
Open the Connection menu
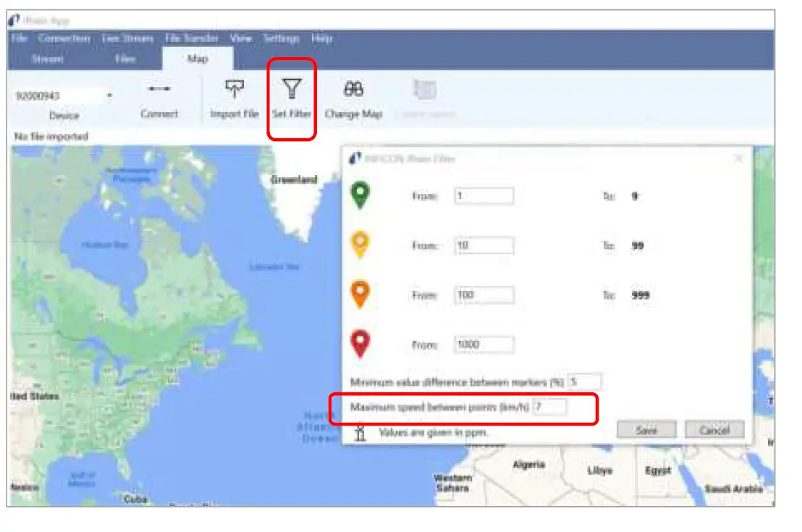click(64, 38)
